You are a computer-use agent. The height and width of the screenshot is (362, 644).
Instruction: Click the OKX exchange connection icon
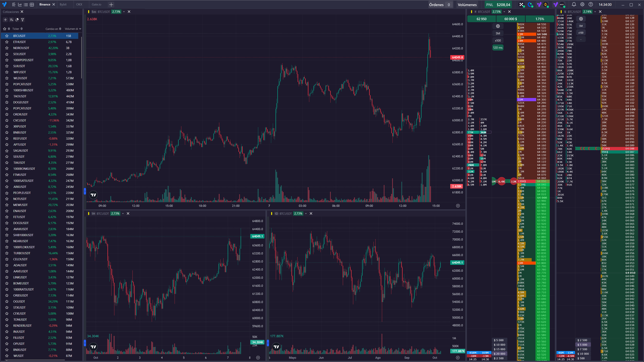click(521, 4)
